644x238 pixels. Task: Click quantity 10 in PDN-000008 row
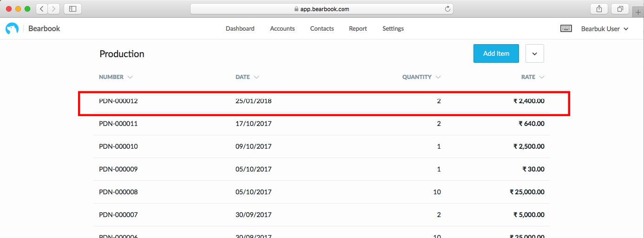click(x=437, y=192)
